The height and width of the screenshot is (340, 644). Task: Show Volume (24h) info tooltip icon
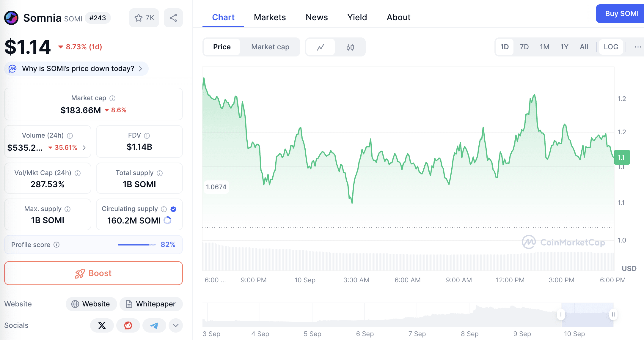(70, 136)
